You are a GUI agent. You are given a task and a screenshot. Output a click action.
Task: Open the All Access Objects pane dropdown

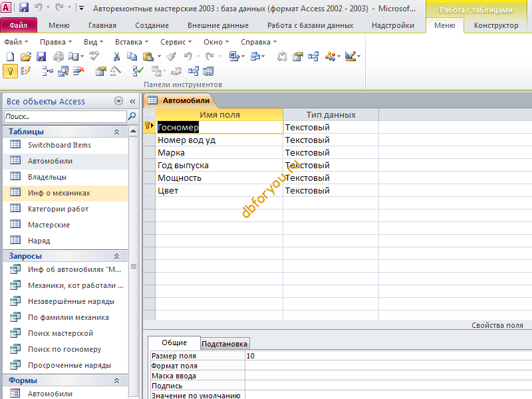(118, 101)
